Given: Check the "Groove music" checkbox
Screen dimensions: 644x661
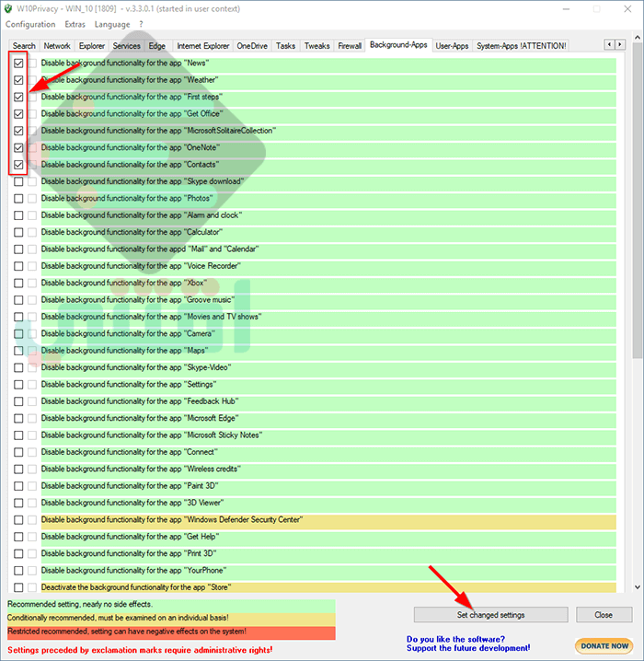Looking at the screenshot, I should click(18, 300).
